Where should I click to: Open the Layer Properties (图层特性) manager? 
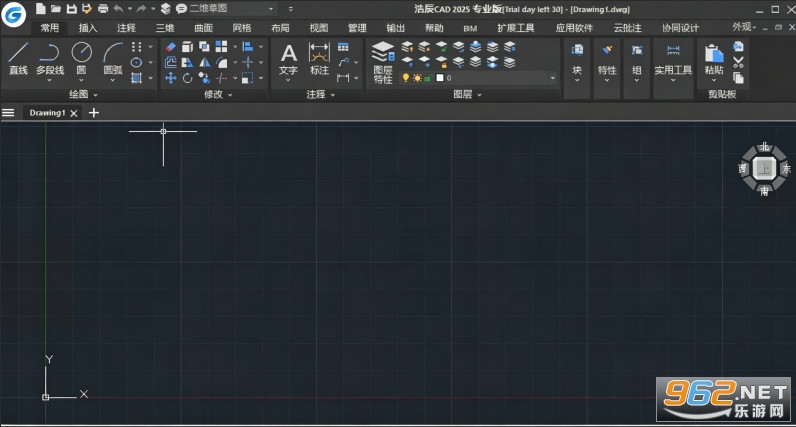tap(383, 62)
